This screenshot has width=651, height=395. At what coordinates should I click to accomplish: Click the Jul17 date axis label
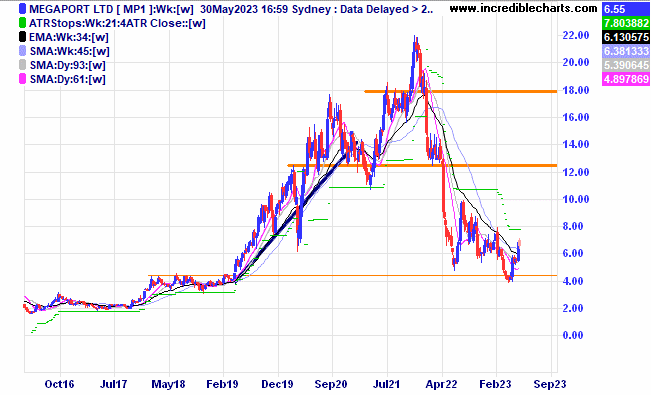coord(114,384)
